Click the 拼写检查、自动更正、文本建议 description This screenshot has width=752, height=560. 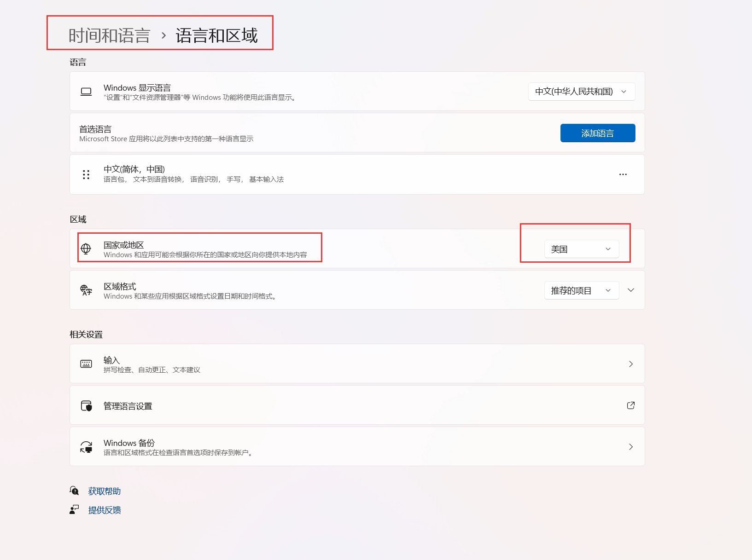152,370
